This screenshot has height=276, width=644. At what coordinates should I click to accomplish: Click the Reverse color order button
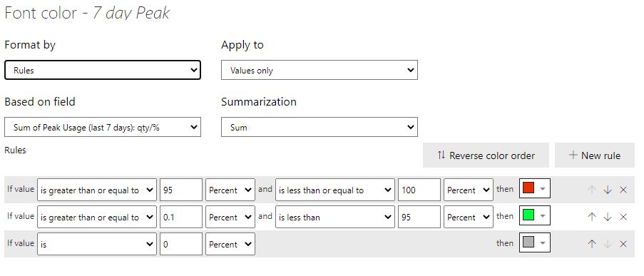click(486, 155)
